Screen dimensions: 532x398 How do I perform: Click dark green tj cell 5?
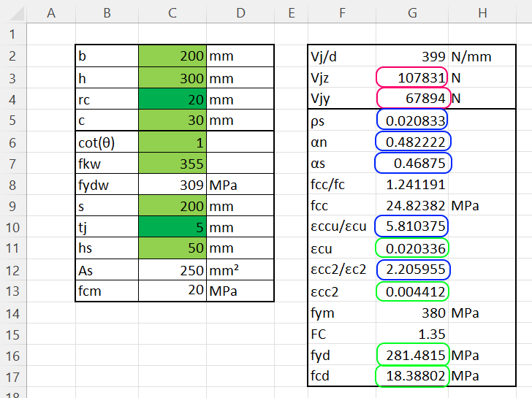tap(172, 227)
